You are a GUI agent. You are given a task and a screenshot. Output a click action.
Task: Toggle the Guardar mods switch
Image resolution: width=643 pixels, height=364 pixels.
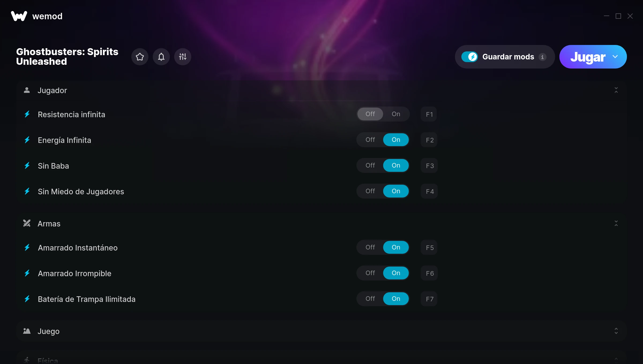[x=469, y=57]
